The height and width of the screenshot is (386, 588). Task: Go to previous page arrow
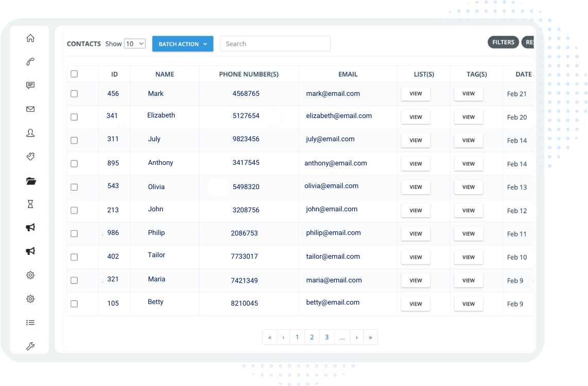click(x=284, y=337)
